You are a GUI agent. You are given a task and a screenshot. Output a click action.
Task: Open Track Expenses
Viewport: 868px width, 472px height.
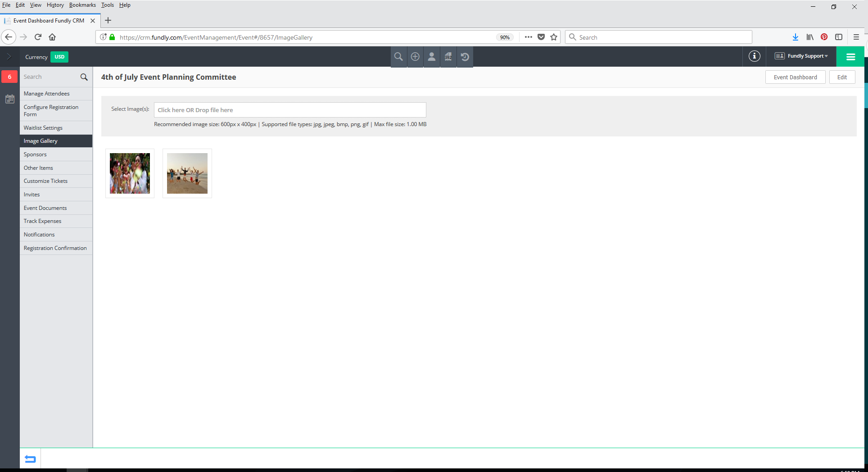(56, 221)
